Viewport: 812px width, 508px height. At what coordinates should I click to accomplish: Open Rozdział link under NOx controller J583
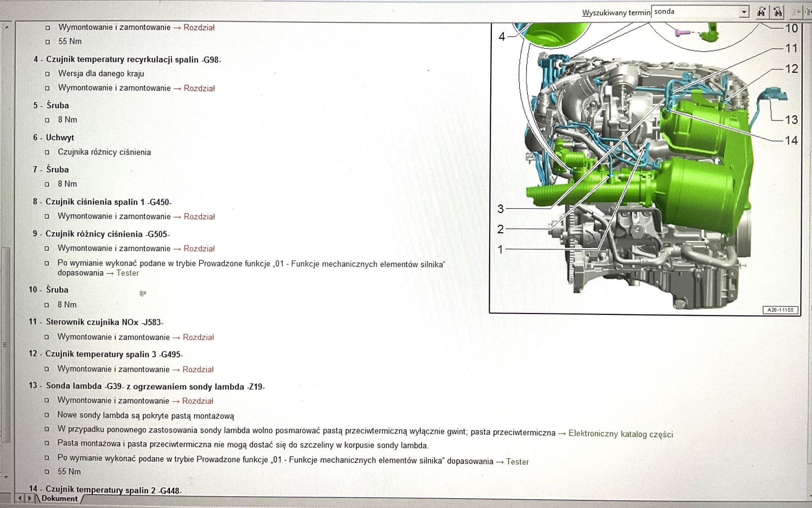pos(198,337)
